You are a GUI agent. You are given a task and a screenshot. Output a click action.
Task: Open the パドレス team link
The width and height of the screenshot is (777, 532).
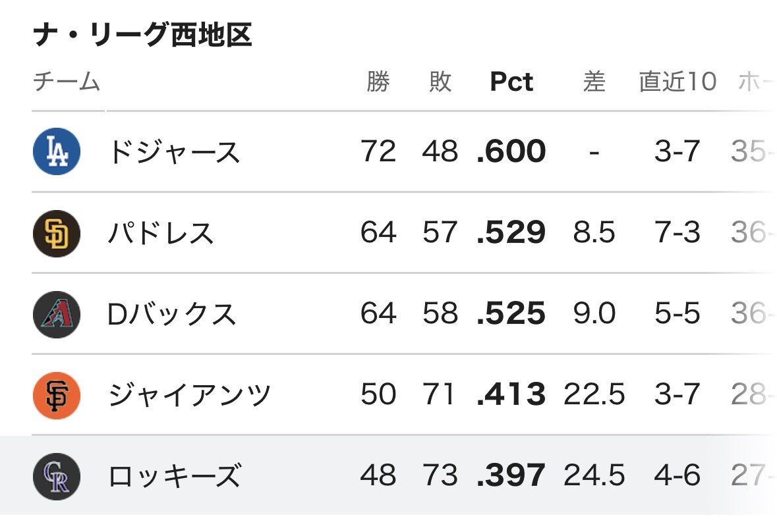pyautogui.click(x=161, y=233)
